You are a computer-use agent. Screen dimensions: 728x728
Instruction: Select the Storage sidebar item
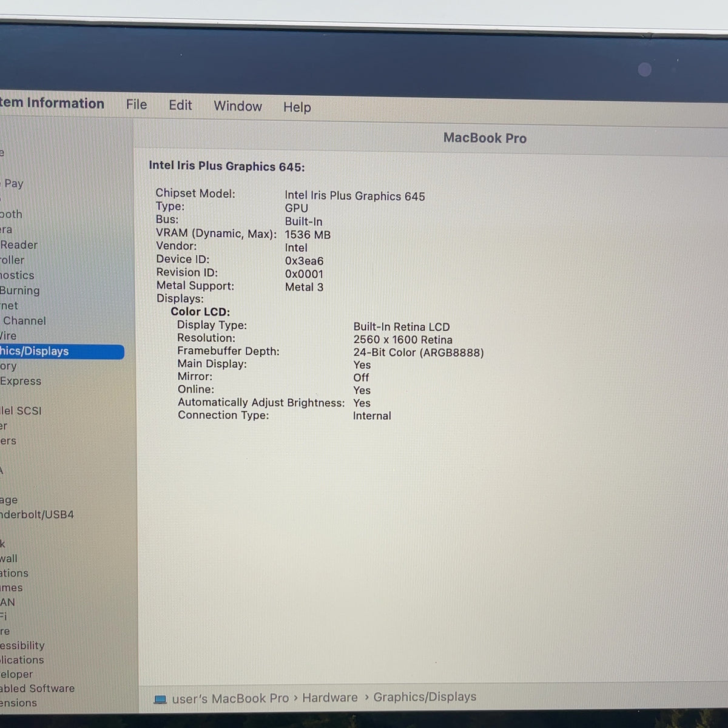click(9, 500)
